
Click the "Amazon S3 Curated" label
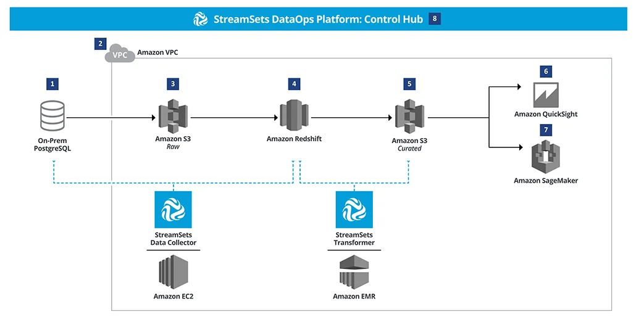tap(409, 144)
